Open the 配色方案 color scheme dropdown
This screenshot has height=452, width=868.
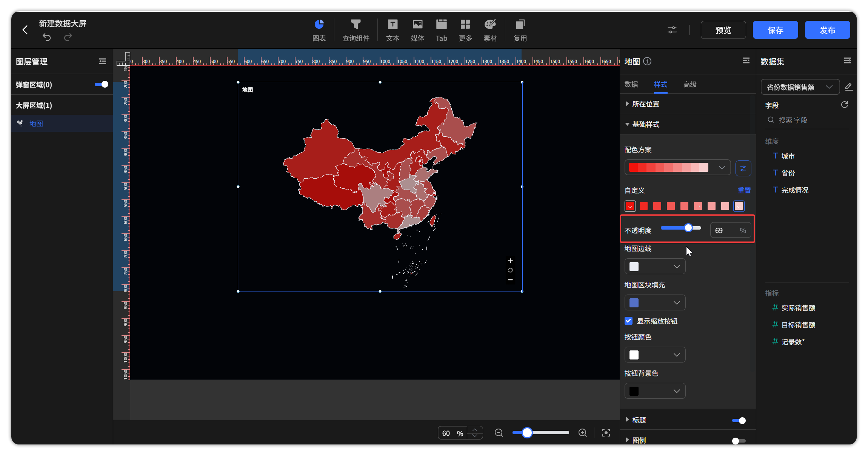click(677, 167)
